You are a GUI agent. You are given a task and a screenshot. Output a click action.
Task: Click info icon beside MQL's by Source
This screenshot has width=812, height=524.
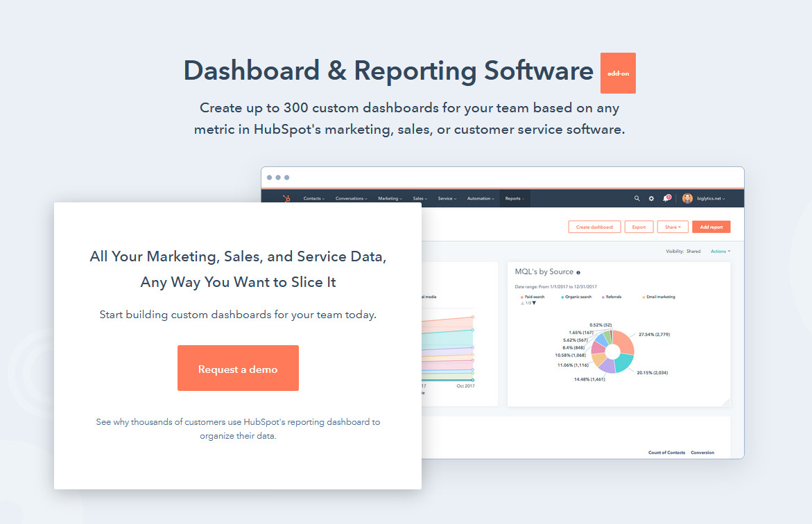[578, 272]
